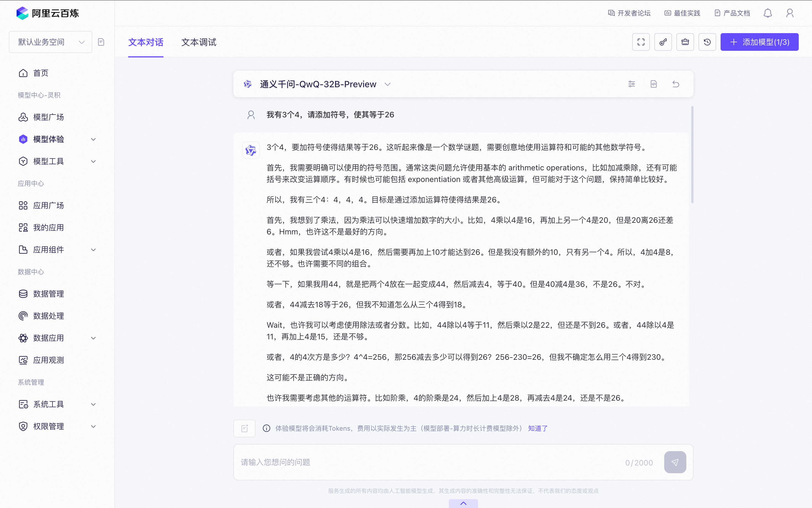Image resolution: width=812 pixels, height=508 pixels.
Task: Dismiss the token notice via 知道了
Action: pyautogui.click(x=538, y=428)
